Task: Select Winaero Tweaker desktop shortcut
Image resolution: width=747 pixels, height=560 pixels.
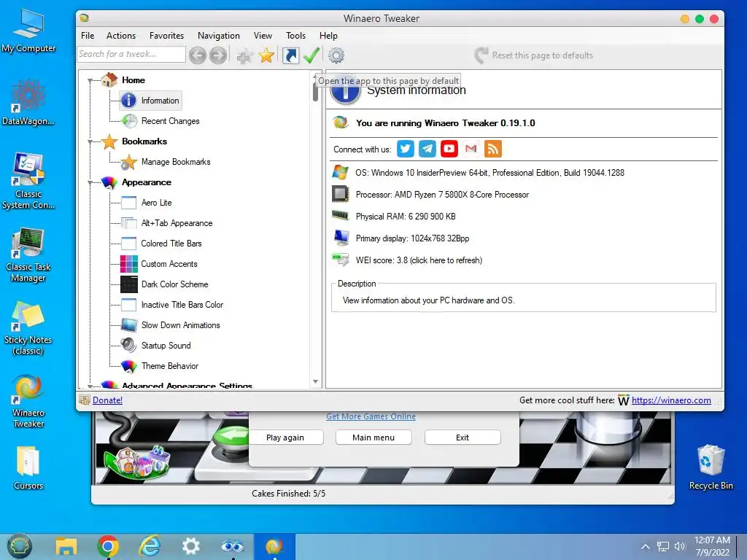Action: coord(28,402)
